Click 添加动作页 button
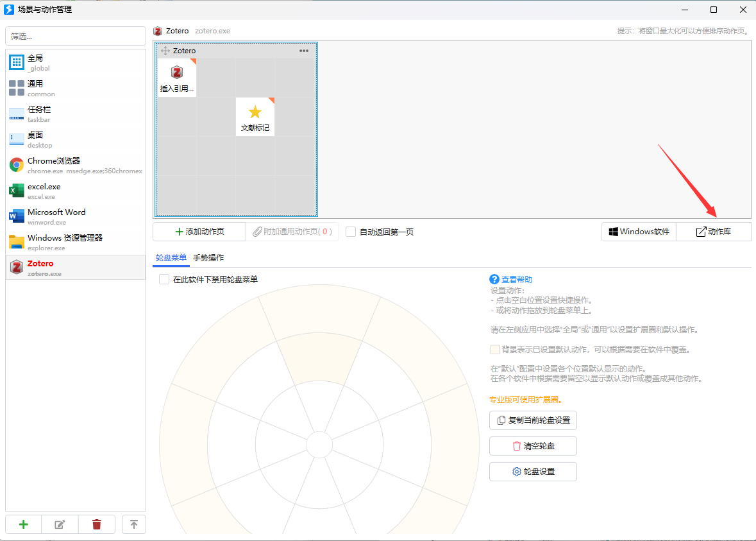The image size is (756, 541). pos(199,232)
